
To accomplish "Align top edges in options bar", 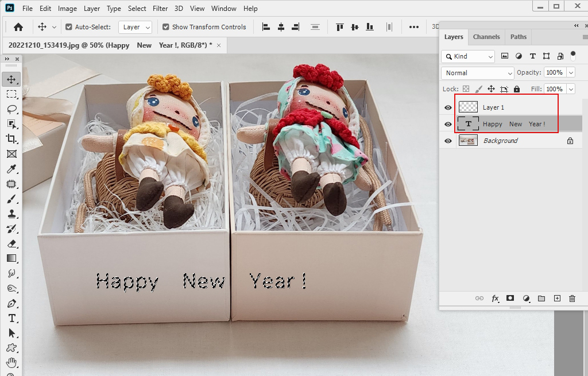I will tap(340, 27).
